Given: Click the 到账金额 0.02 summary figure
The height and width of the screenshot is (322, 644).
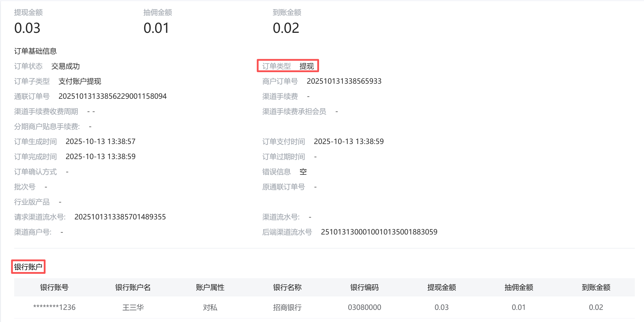Looking at the screenshot, I should [x=286, y=28].
